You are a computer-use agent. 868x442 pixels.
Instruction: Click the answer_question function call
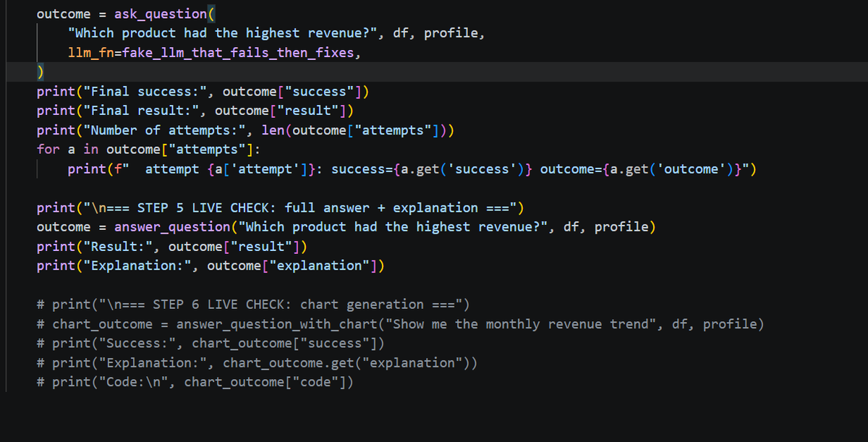[172, 227]
